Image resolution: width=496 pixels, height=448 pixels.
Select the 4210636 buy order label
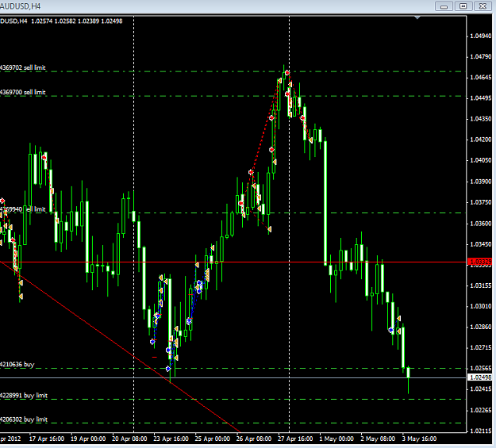pos(17,364)
